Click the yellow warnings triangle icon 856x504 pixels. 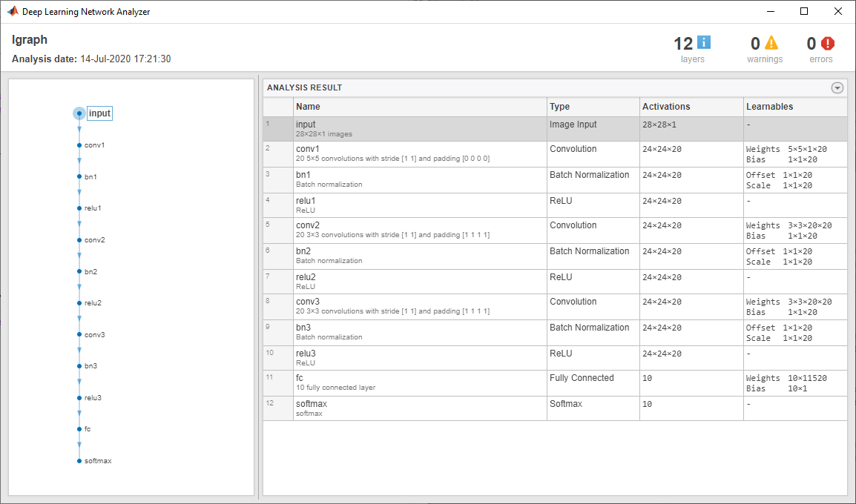(x=771, y=42)
